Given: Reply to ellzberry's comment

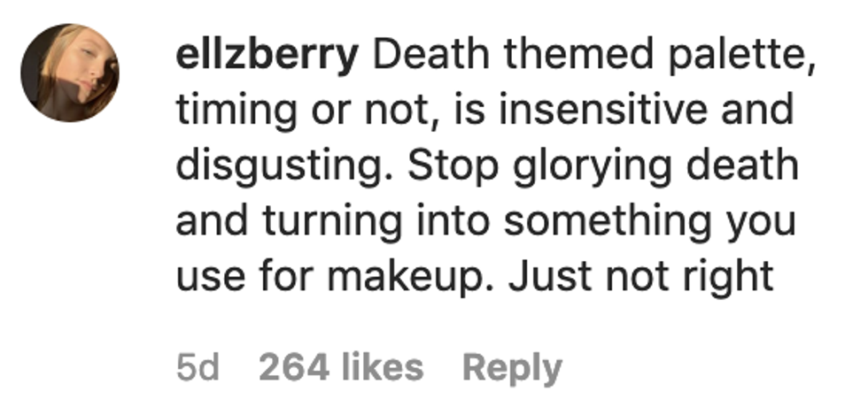Looking at the screenshot, I should 513,367.
